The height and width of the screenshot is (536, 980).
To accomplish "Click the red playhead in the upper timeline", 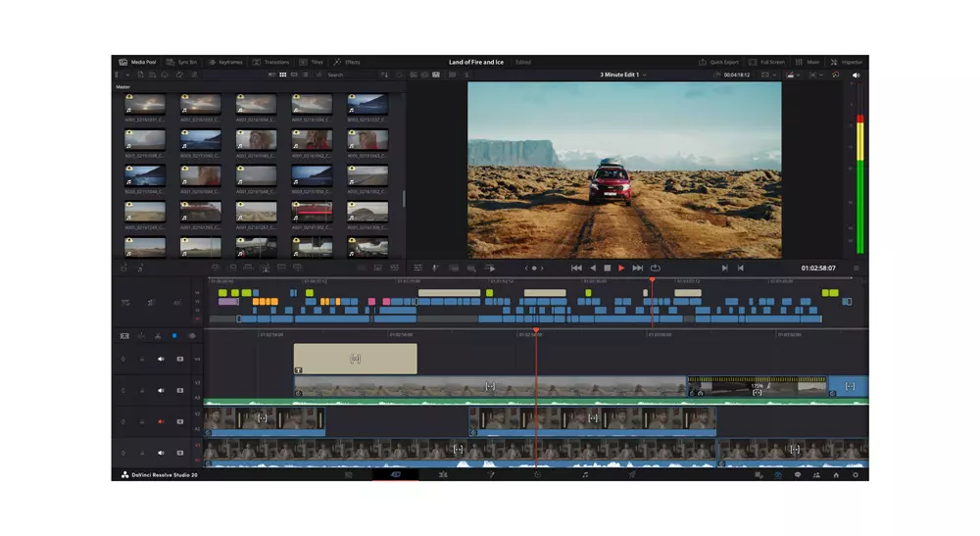I will pos(652,280).
